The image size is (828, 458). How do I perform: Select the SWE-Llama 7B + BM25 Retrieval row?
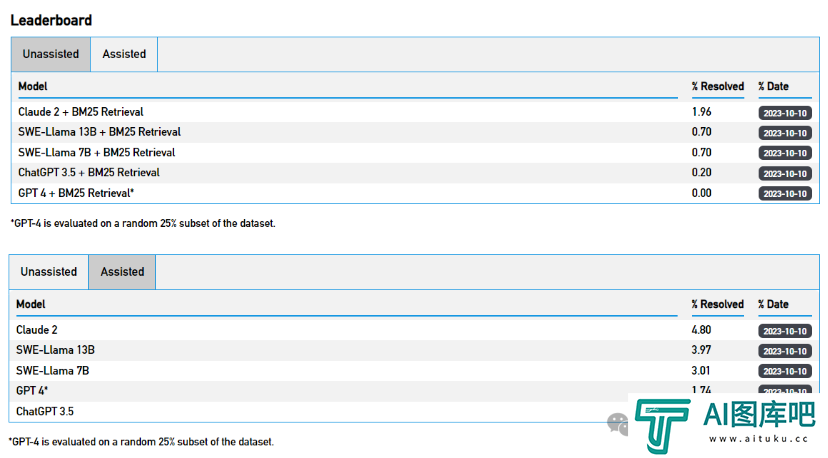tap(415, 153)
